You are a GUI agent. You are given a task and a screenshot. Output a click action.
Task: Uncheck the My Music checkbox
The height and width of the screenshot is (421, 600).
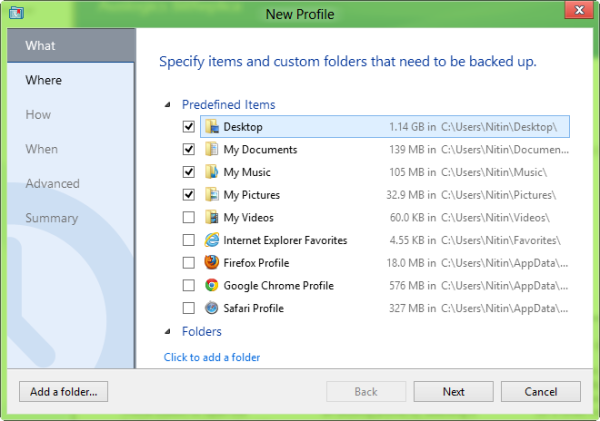189,172
